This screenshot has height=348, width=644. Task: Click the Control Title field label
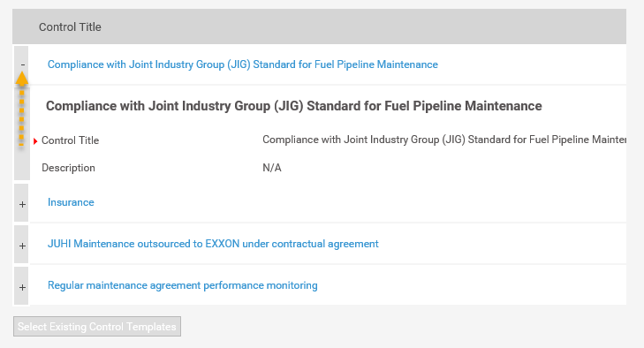71,140
